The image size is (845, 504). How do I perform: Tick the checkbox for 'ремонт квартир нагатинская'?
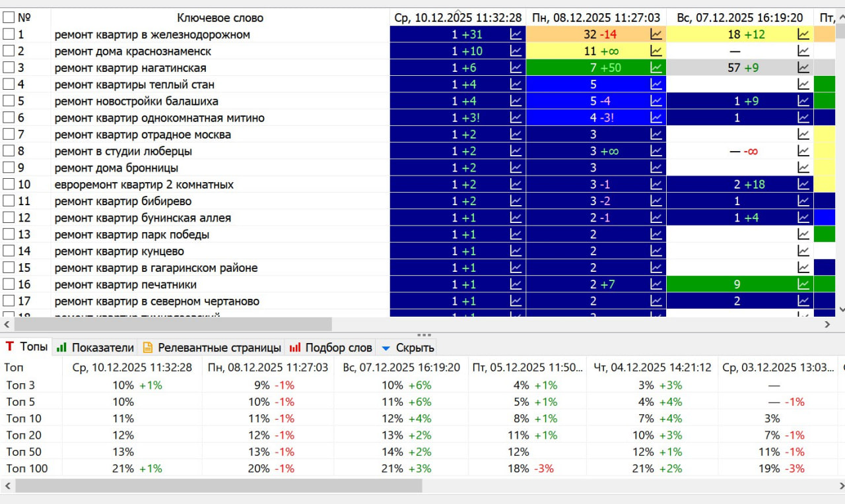pos(9,67)
